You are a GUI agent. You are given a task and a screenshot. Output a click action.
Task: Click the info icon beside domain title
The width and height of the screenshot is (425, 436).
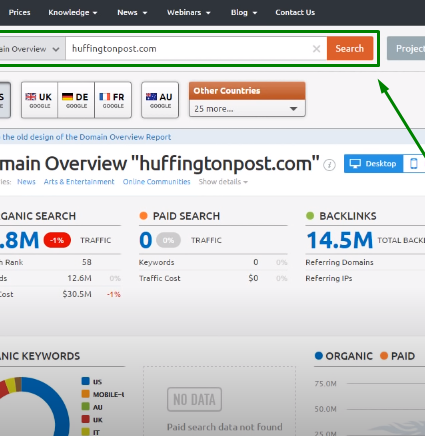329,165
